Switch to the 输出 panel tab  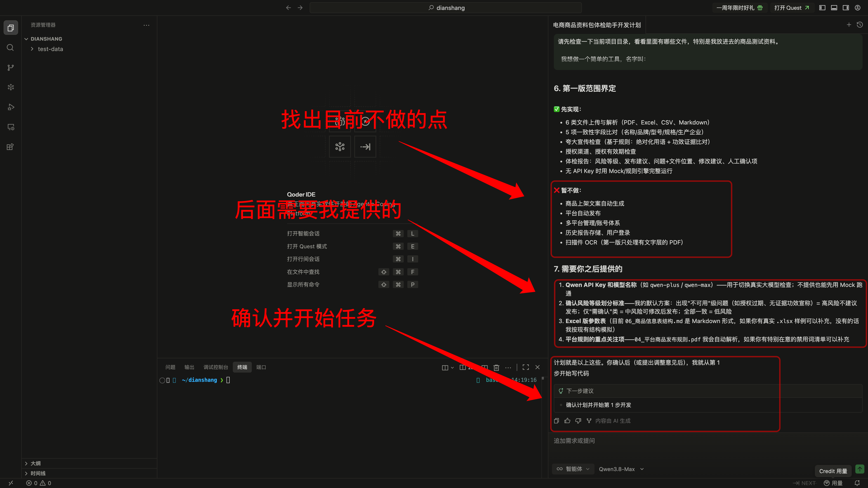(189, 367)
